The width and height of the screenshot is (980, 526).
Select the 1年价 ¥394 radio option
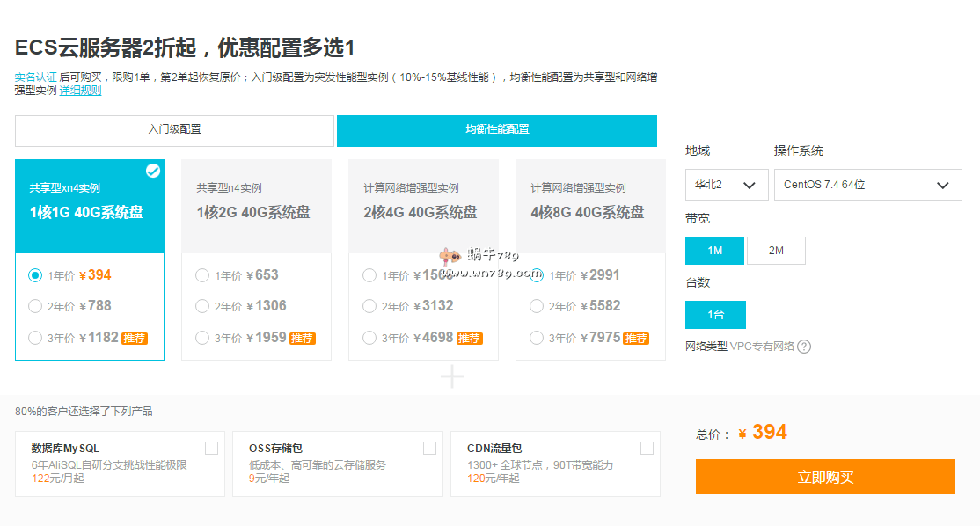35,275
